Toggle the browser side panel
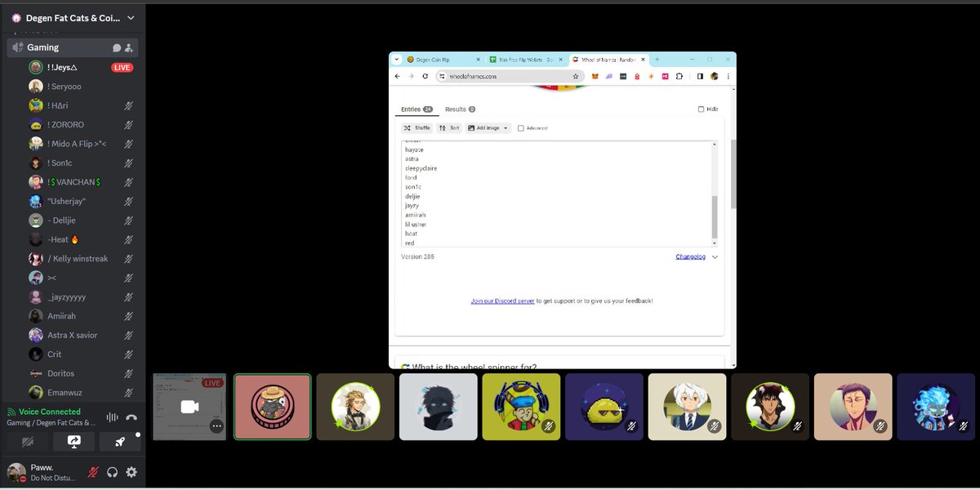 [x=700, y=76]
